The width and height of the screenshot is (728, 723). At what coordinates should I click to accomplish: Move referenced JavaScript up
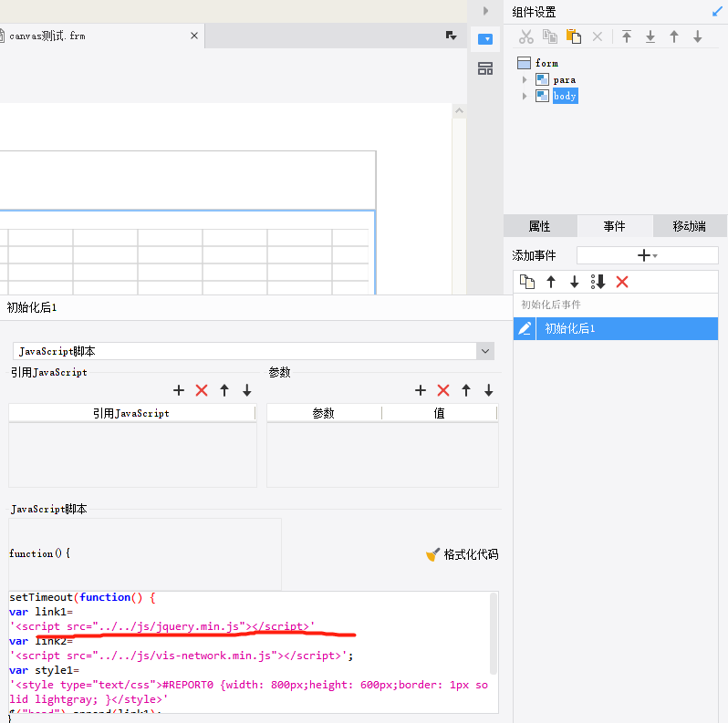click(224, 390)
